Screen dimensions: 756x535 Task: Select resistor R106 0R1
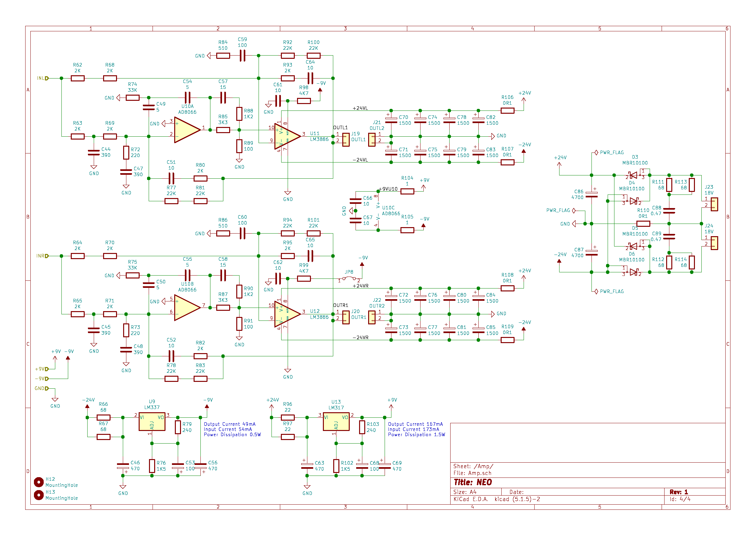coord(507,110)
